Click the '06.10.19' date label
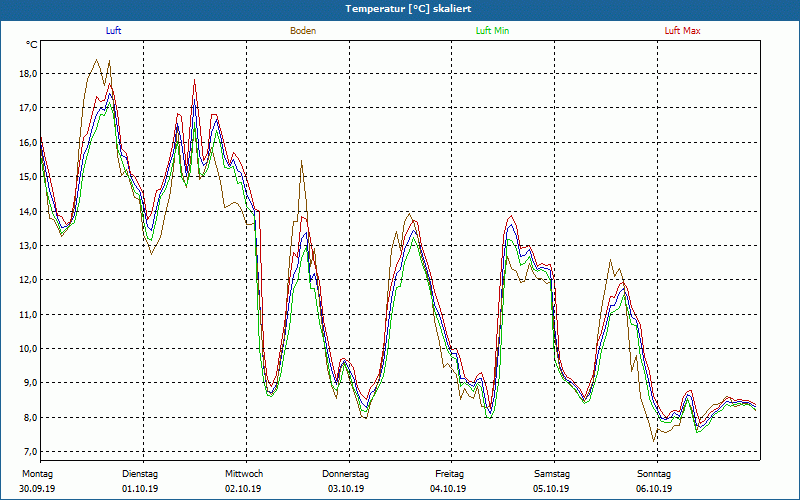The height and width of the screenshot is (500, 800). pyautogui.click(x=654, y=488)
